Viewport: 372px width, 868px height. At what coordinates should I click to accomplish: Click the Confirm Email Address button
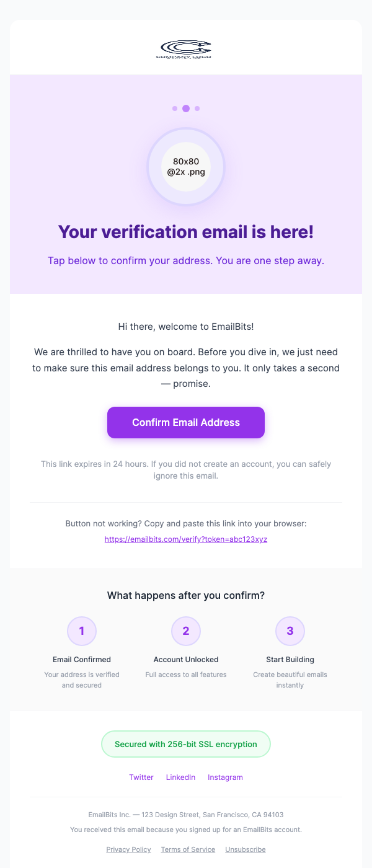click(185, 422)
